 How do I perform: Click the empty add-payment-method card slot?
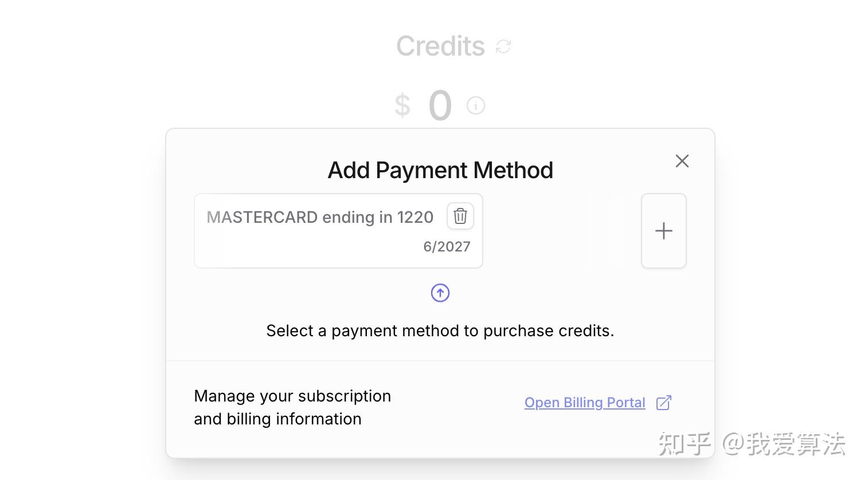pyautogui.click(x=663, y=231)
